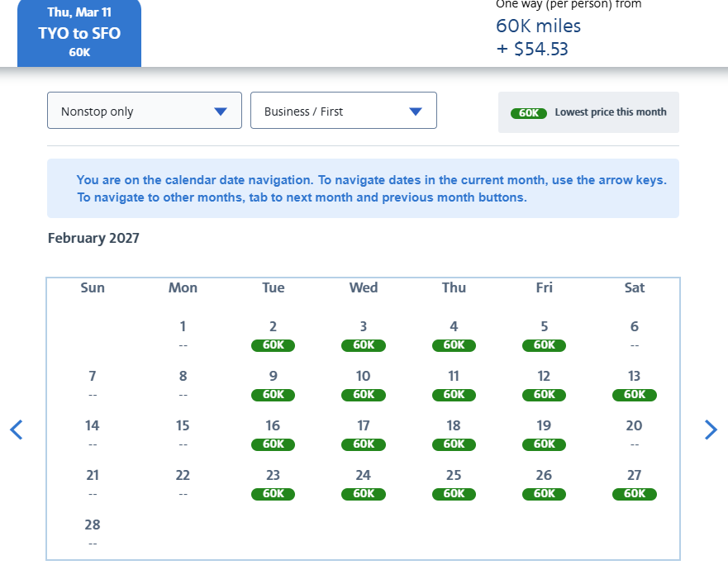Click the Tue column header

coord(273,287)
